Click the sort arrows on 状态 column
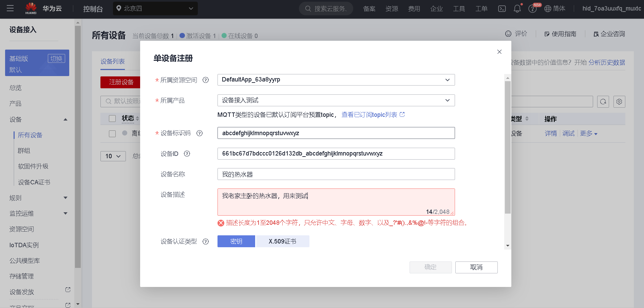The image size is (644, 308). pos(137,119)
